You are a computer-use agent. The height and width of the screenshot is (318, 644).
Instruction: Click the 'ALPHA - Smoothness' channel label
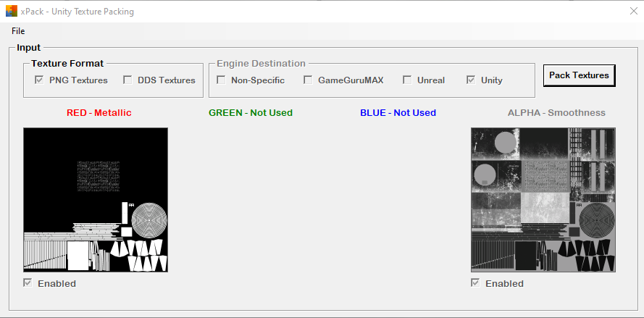[x=556, y=112]
